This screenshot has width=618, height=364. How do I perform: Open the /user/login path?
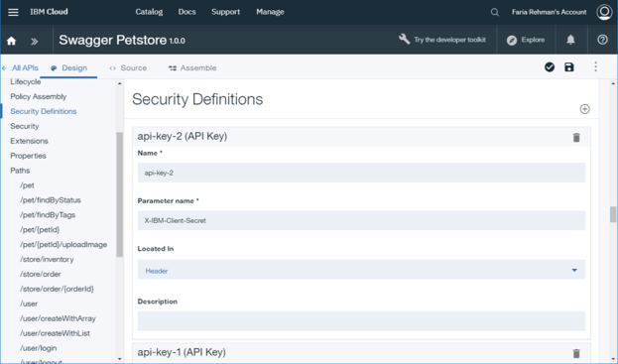(39, 348)
